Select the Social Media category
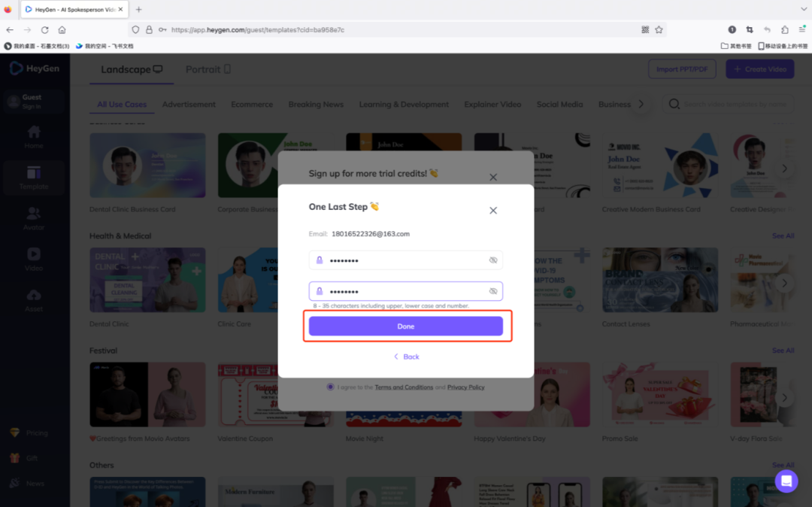Image resolution: width=812 pixels, height=507 pixels. coord(560,104)
